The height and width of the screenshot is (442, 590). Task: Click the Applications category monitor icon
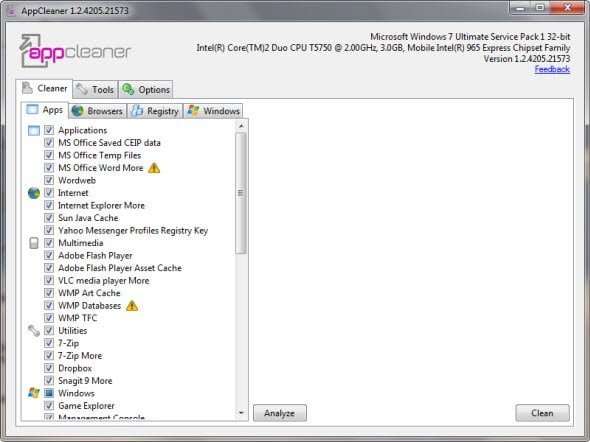(34, 131)
